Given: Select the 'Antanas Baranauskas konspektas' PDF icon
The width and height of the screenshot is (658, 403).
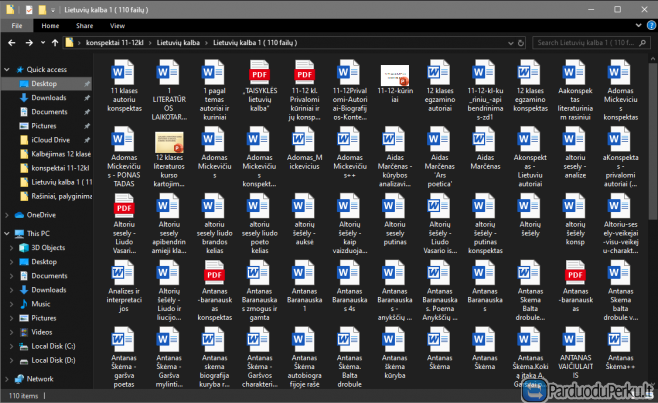Looking at the screenshot, I should [x=213, y=274].
